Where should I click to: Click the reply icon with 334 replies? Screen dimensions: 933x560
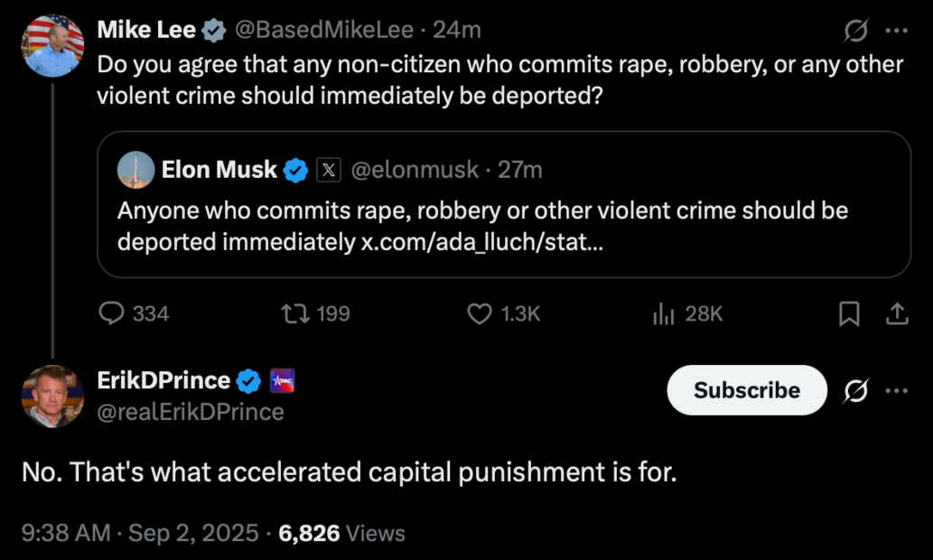coord(111,313)
